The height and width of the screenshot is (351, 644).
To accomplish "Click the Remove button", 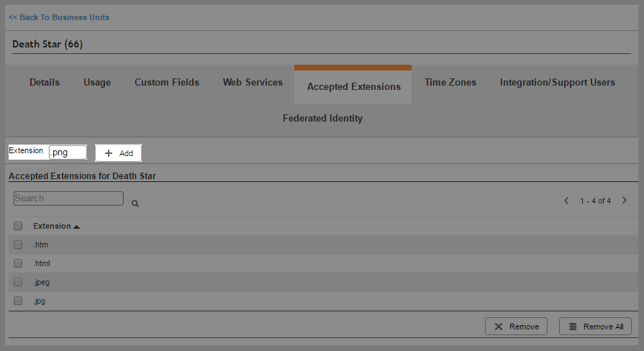I will click(516, 327).
